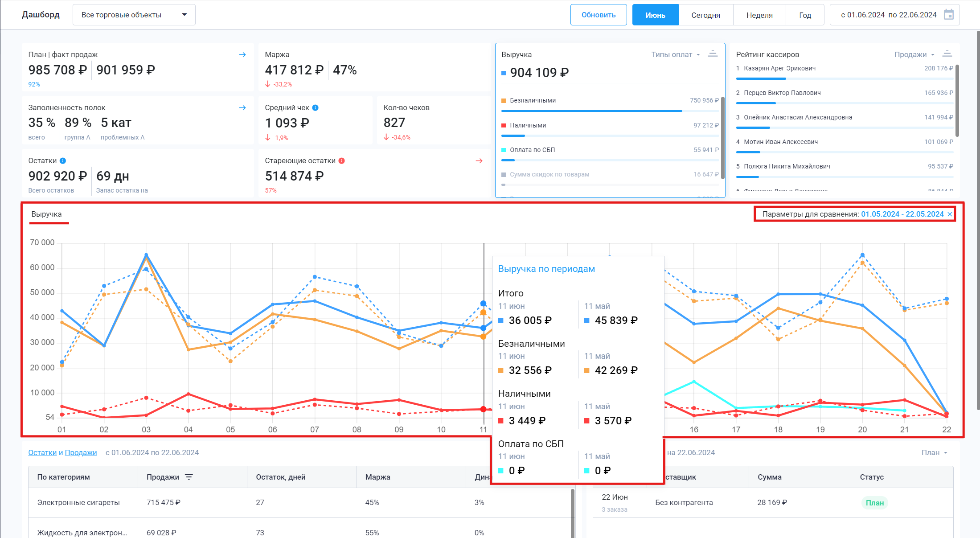Click red warning icon by Стареющие остатки
The height and width of the screenshot is (538, 980).
342,160
